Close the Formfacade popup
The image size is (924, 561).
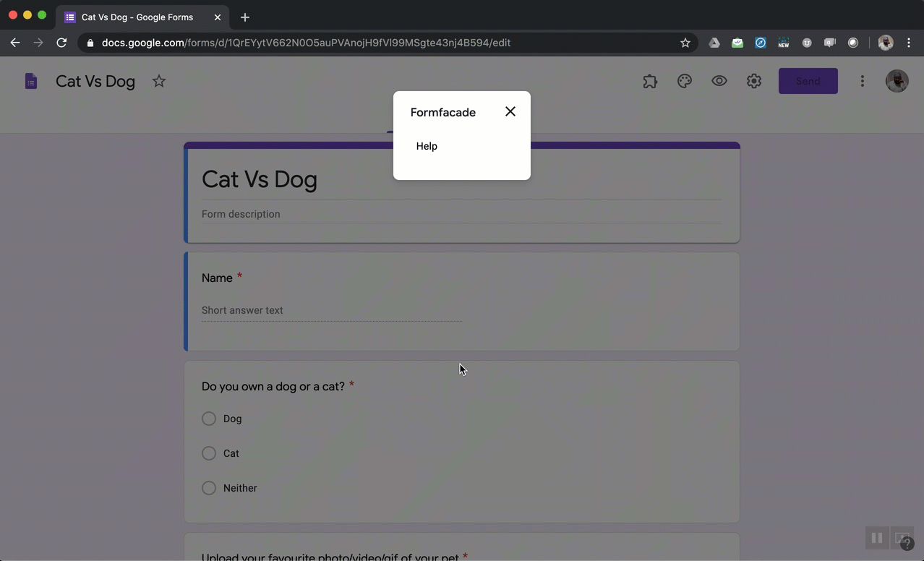pos(510,111)
